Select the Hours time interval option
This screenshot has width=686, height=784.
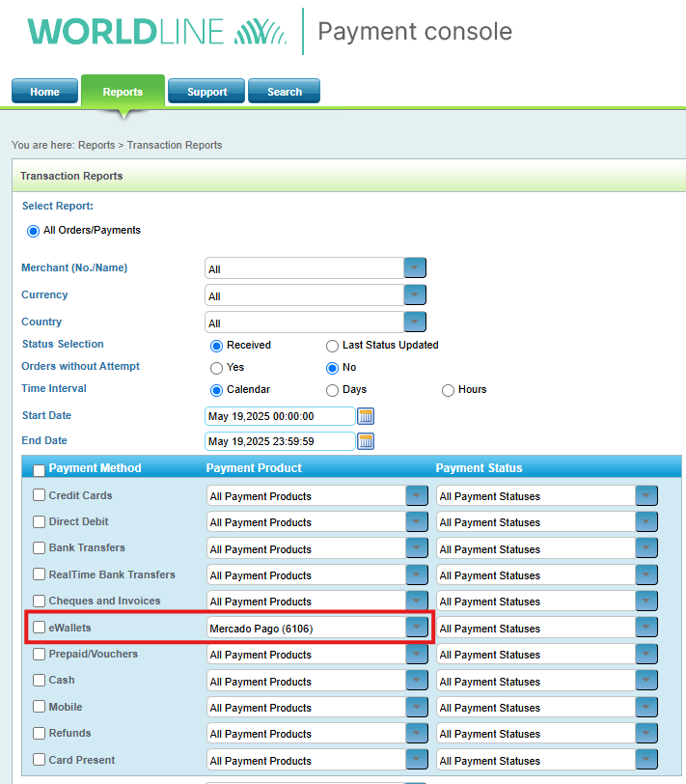[x=449, y=390]
